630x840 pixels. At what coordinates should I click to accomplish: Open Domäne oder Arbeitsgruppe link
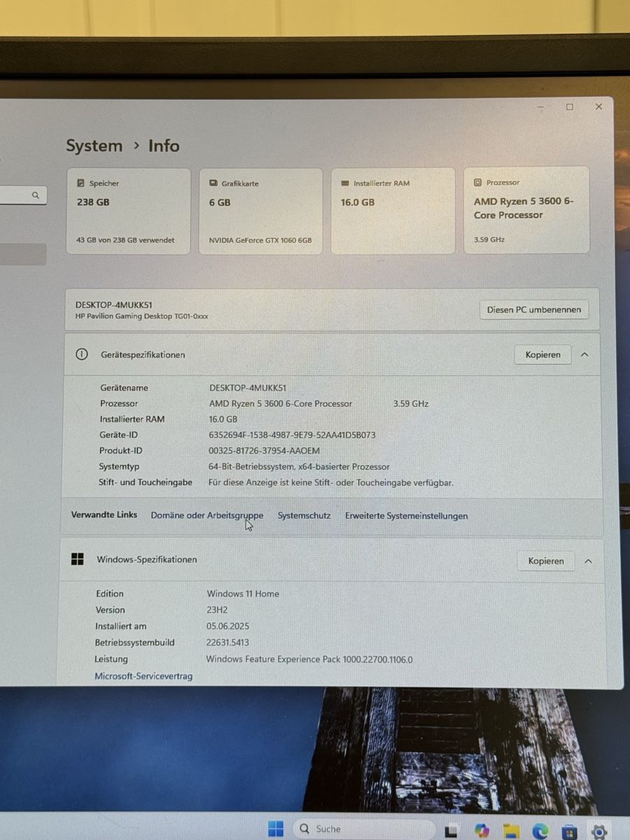coord(207,515)
